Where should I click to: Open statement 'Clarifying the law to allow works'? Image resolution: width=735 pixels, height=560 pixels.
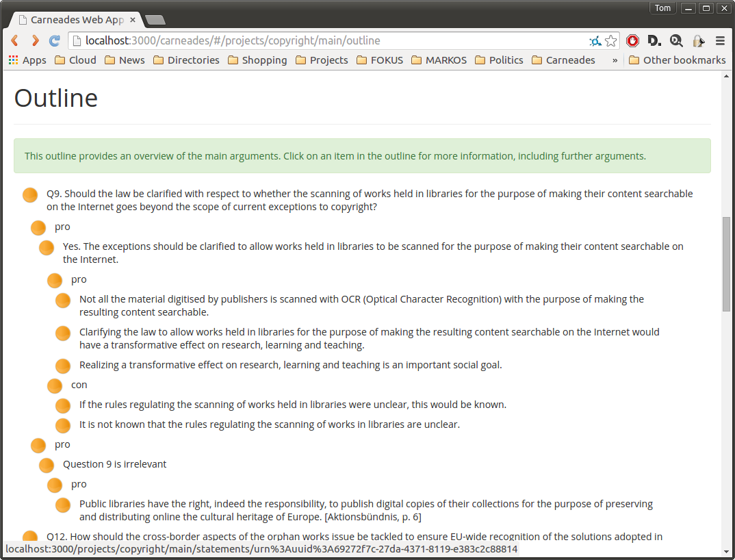coord(370,339)
